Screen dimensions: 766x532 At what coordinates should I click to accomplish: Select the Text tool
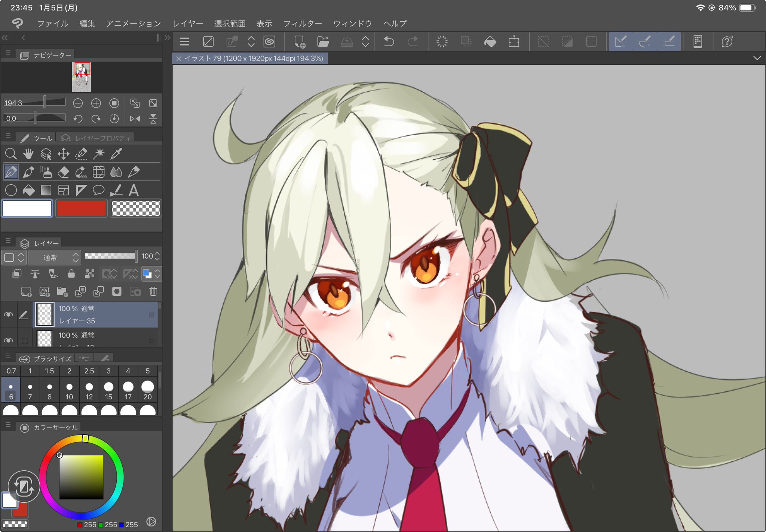[134, 190]
